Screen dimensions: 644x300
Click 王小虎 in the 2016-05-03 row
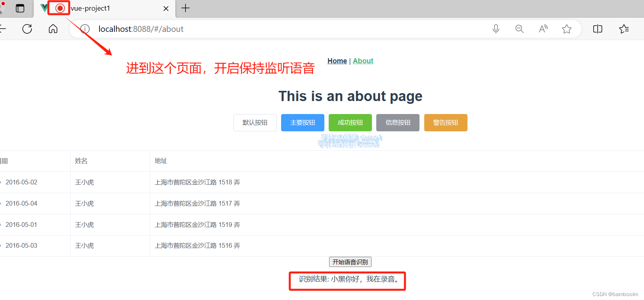[85, 246]
